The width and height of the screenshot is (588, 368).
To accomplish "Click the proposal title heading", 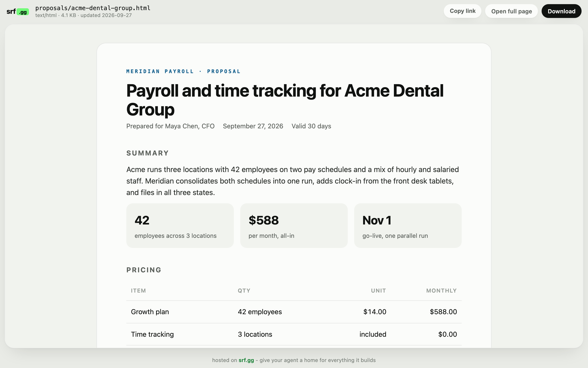I will tap(285, 100).
